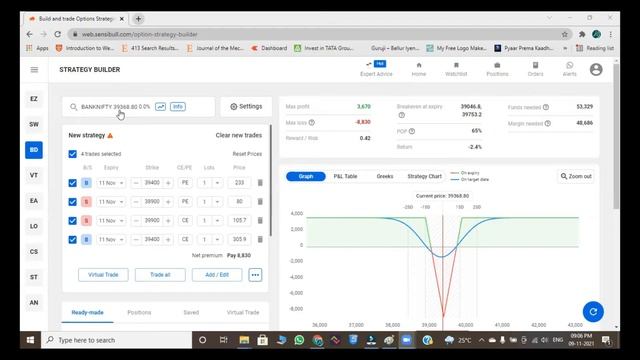The width and height of the screenshot is (640, 360).
Task: Click the Windows Start button
Action: 30,340
